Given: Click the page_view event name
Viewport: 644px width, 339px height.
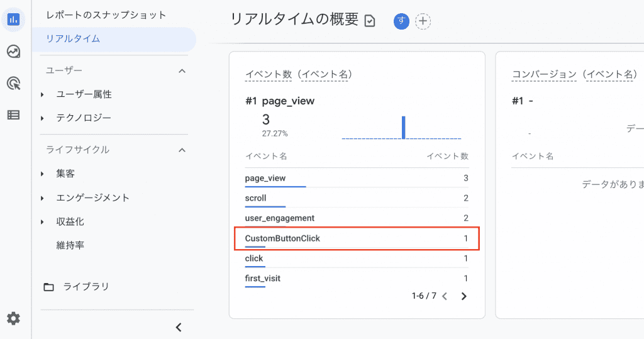Looking at the screenshot, I should 265,178.
